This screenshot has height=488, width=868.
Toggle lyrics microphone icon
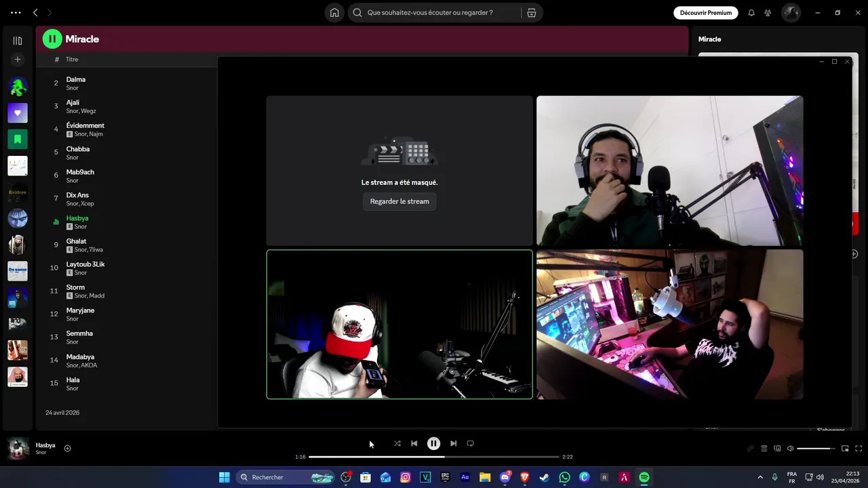click(x=751, y=448)
